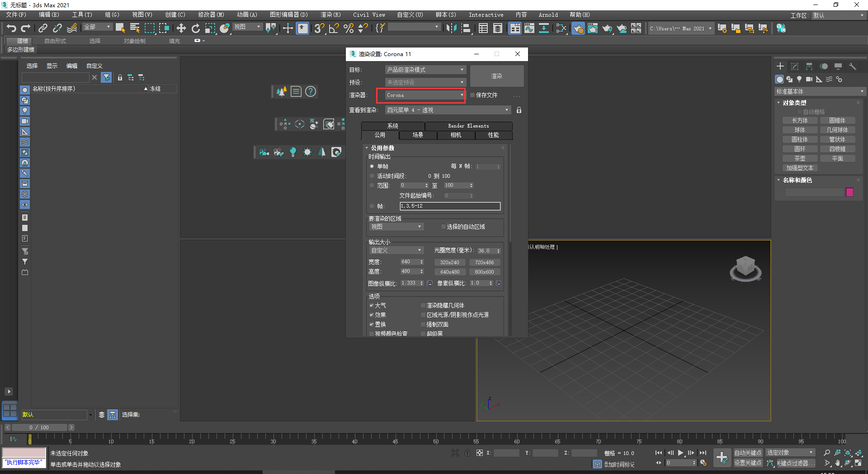
Task: Click the 茶壶 teapot creation button
Action: point(799,158)
